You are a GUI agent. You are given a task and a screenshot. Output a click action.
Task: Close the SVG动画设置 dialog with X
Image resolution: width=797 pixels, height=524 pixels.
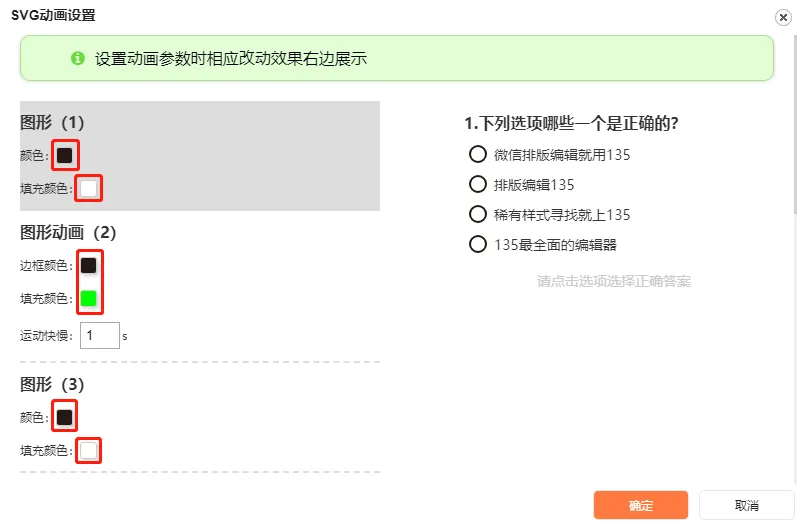click(782, 17)
